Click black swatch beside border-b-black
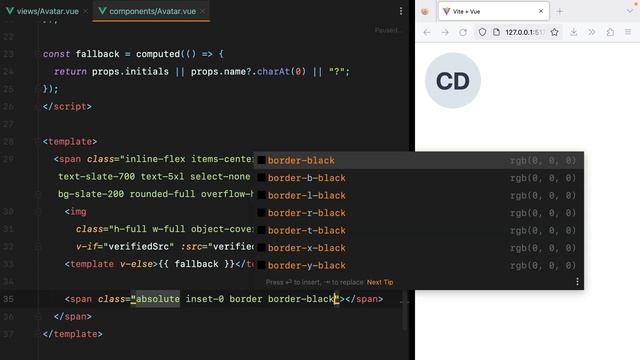The height and width of the screenshot is (360, 640). point(261,178)
